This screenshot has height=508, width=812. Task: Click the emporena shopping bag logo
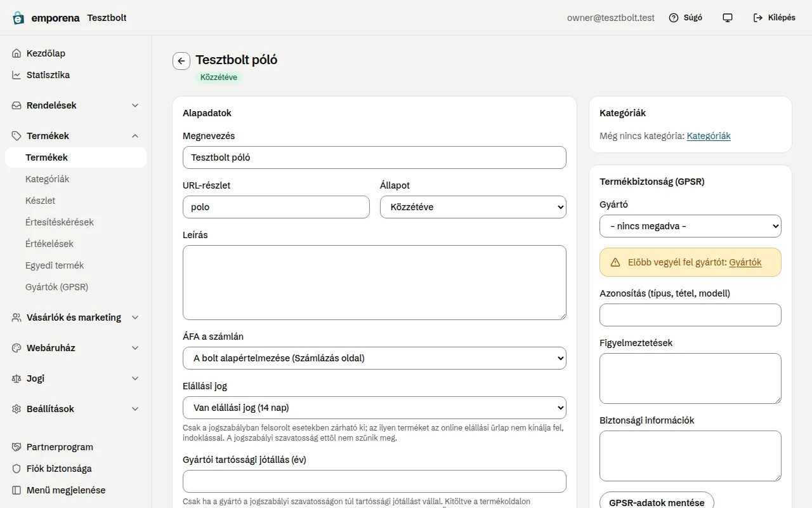point(18,18)
